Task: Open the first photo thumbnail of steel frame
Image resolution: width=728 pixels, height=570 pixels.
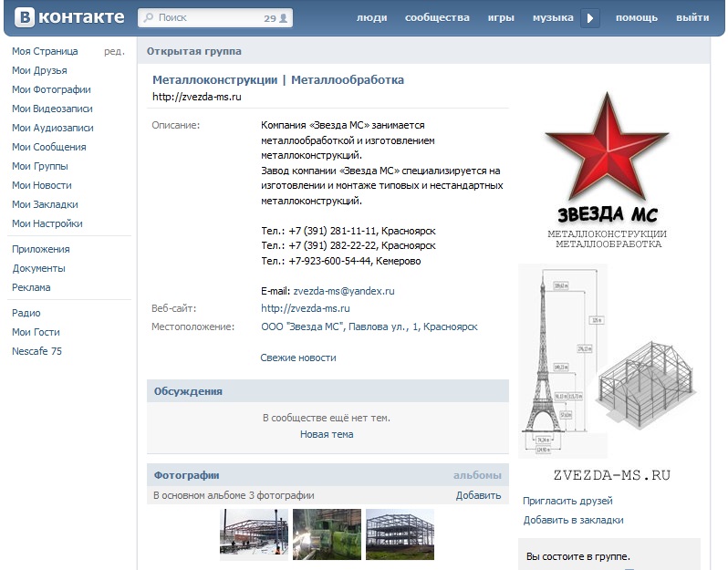Action: pos(254,534)
